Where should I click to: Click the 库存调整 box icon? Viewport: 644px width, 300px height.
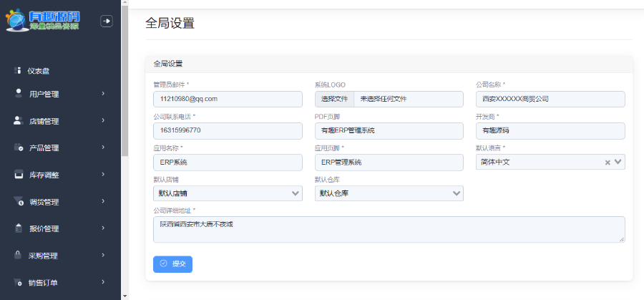19,175
